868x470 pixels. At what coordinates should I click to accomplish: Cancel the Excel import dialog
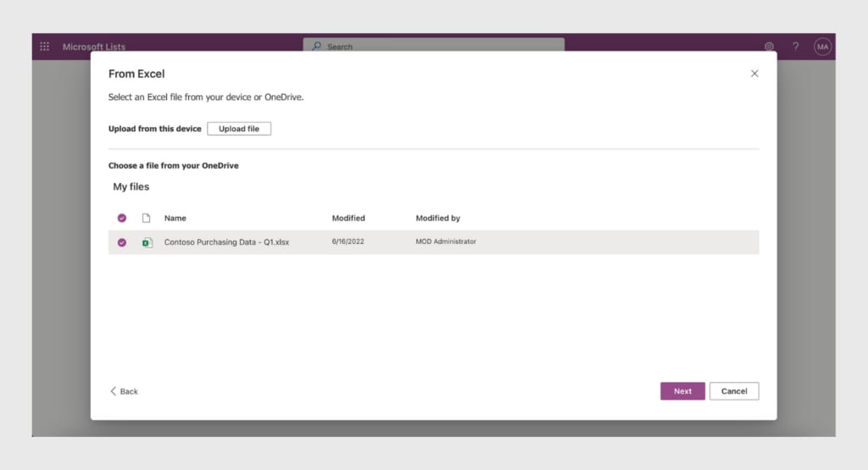pos(734,391)
